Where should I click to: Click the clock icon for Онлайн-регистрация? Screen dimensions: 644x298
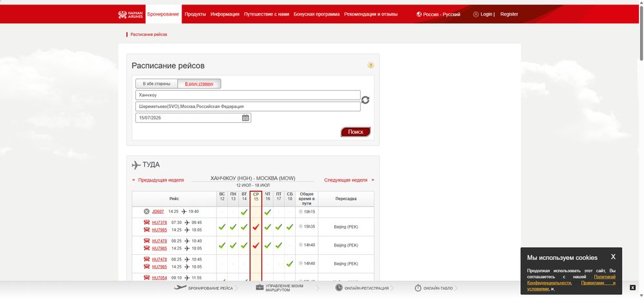pos(339,288)
